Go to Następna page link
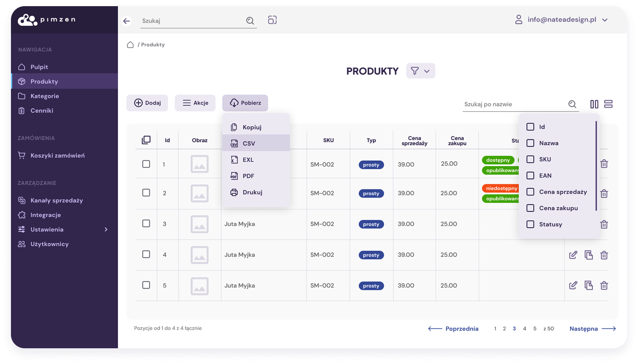638x364 pixels. (x=592, y=329)
